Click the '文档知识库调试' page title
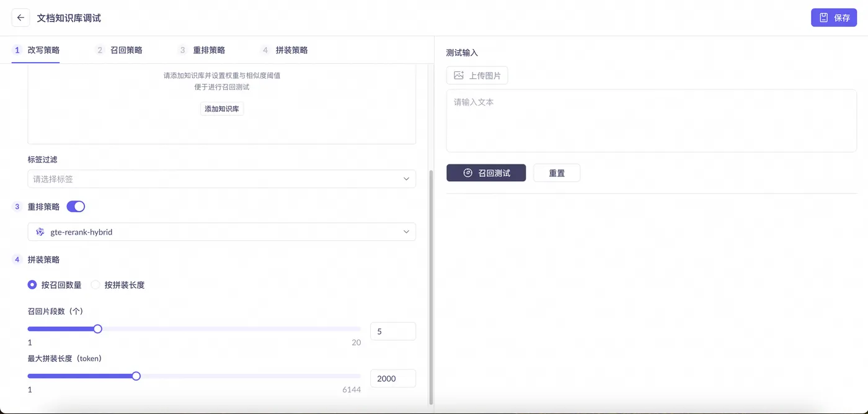Image resolution: width=868 pixels, height=414 pixels. click(69, 18)
